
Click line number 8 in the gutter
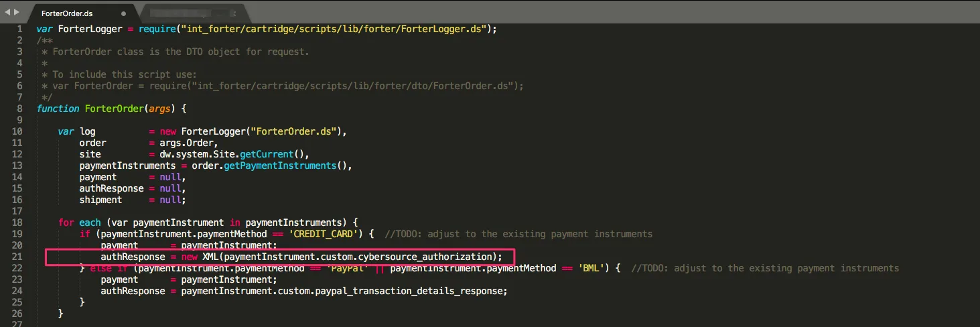(x=19, y=109)
